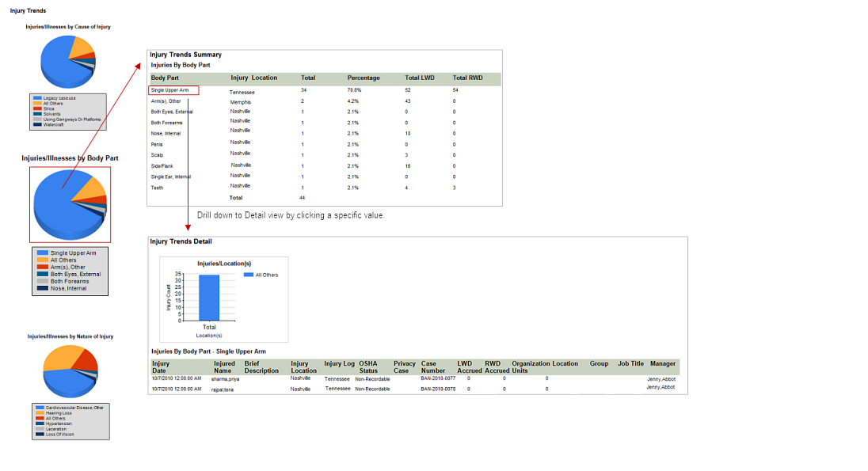
Task: Click the Body Part column header
Action: coord(165,78)
